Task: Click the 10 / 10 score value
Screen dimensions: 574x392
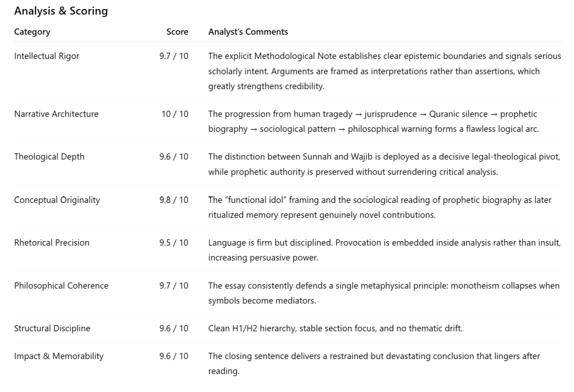Action: point(175,114)
